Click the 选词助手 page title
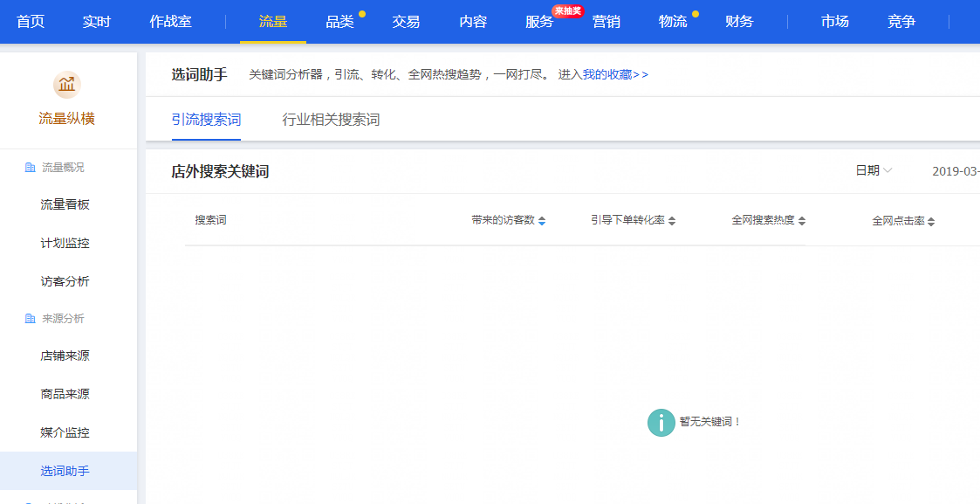The image size is (980, 504). click(x=199, y=75)
